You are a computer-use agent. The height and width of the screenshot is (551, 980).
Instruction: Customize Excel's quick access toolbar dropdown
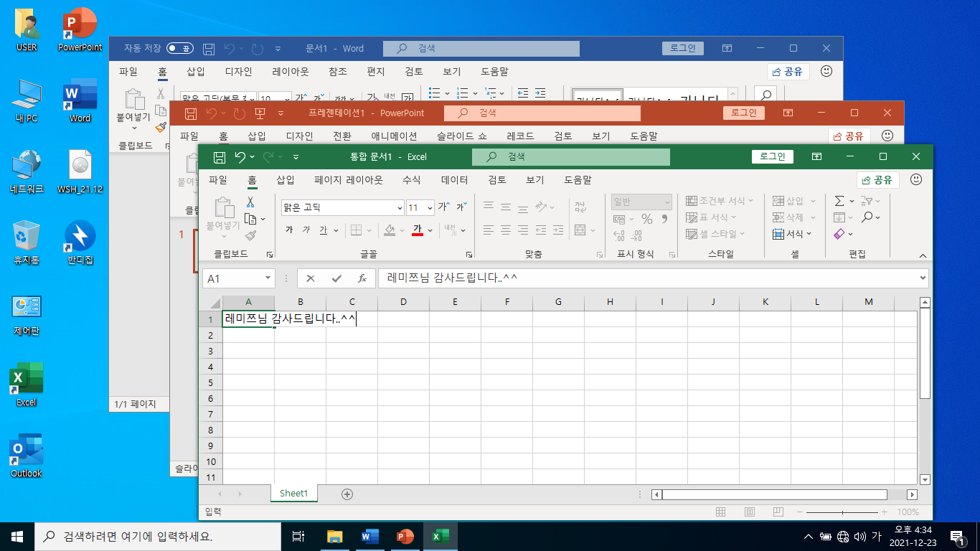click(296, 156)
